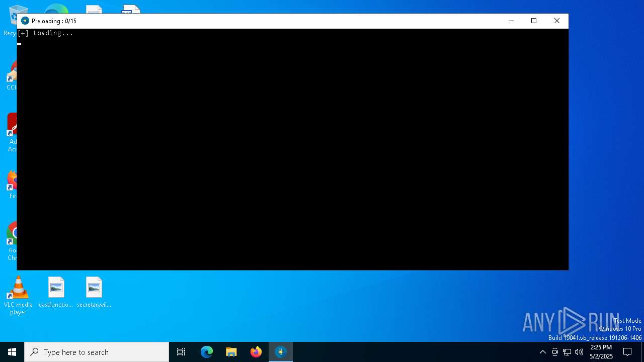644x362 pixels.
Task: Select the secretaryvil... desktop image file
Action: click(x=94, y=292)
